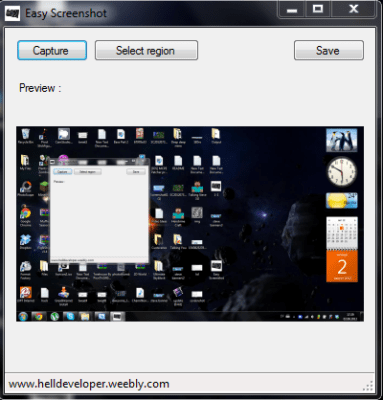
Task: Maximize the Easy Screenshot window
Action: point(318,9)
